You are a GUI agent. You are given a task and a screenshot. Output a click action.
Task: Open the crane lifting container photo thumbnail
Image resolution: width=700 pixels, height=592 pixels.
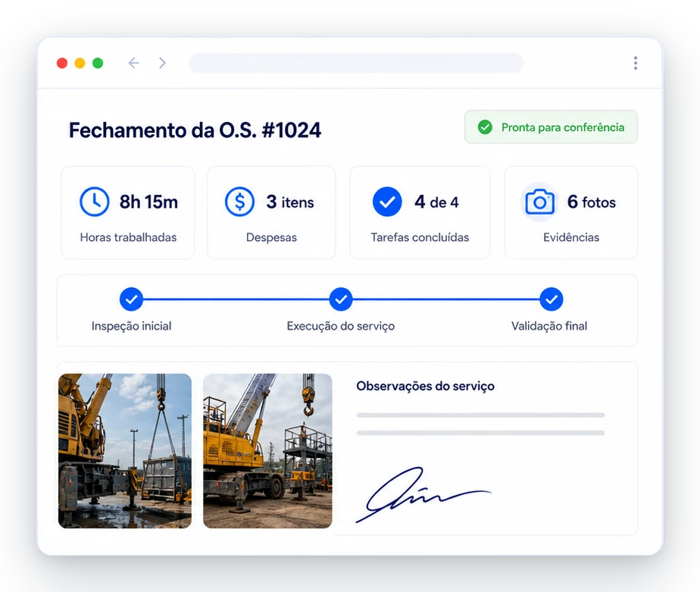(125, 451)
